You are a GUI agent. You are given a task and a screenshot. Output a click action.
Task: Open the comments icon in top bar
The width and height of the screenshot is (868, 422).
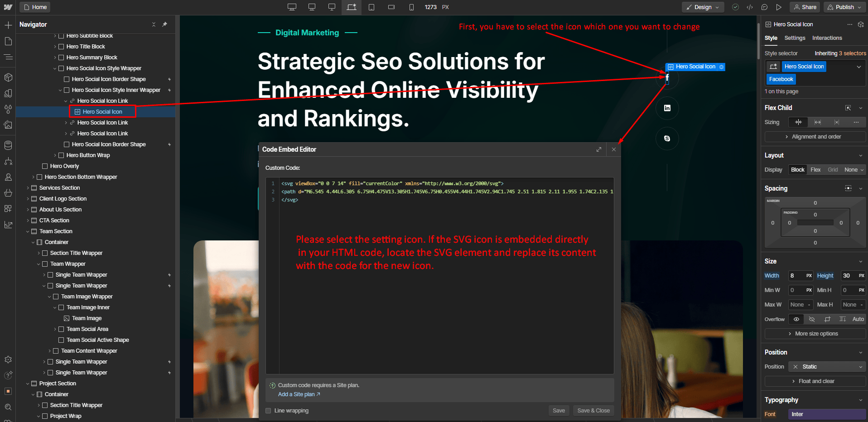click(x=764, y=7)
